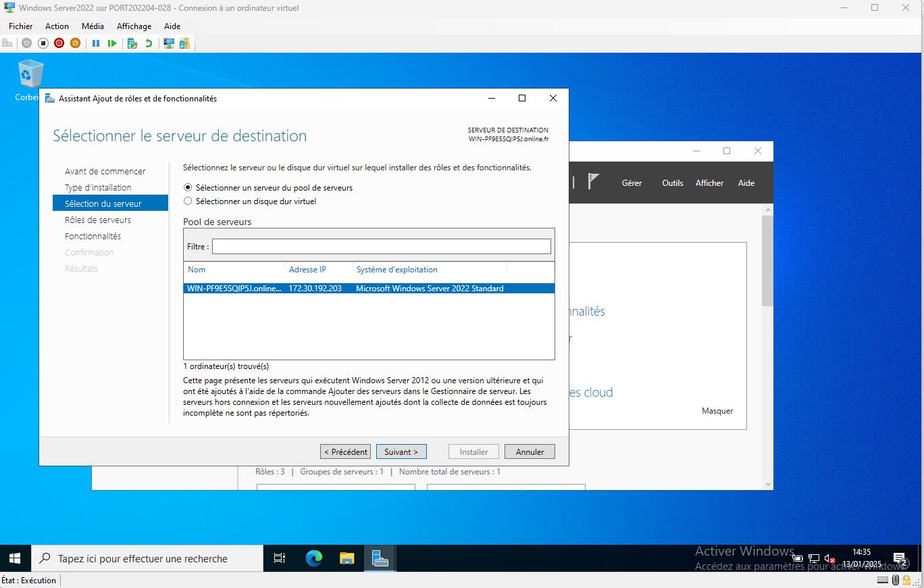
Task: Click the green Revert arrow icon
Action: [x=148, y=43]
